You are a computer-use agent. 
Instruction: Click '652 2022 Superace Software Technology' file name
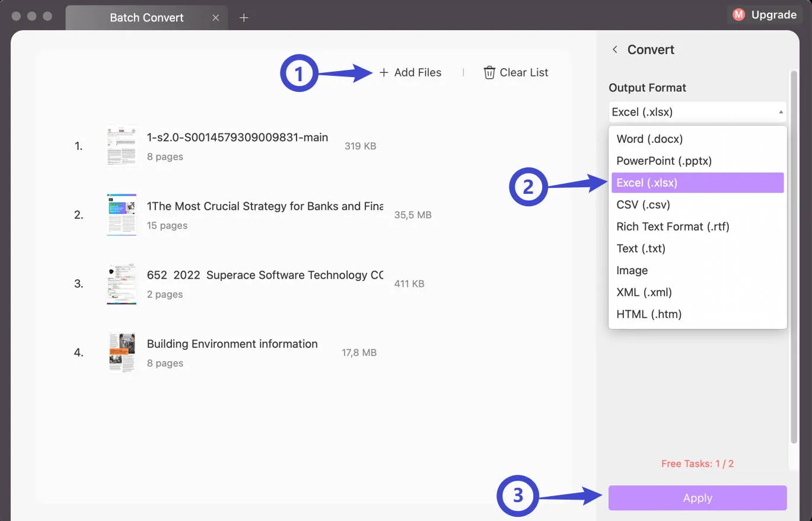(265, 275)
